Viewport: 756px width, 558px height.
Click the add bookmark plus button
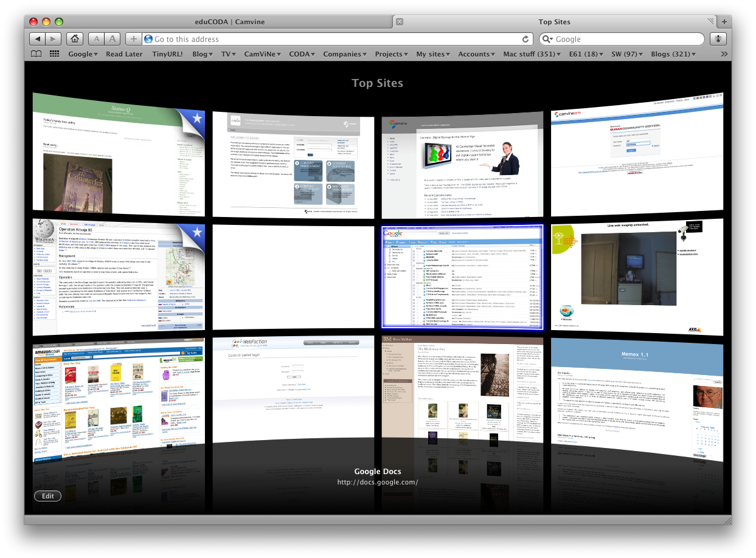click(134, 39)
